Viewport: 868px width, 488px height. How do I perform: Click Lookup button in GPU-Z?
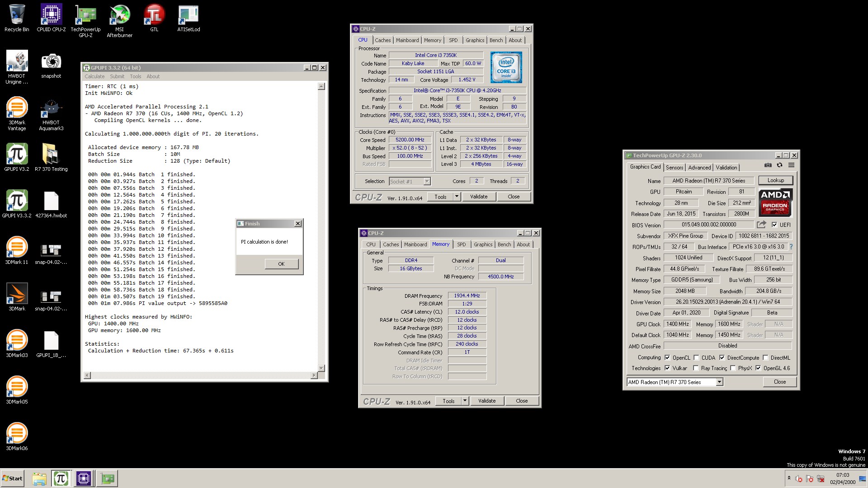click(x=776, y=180)
